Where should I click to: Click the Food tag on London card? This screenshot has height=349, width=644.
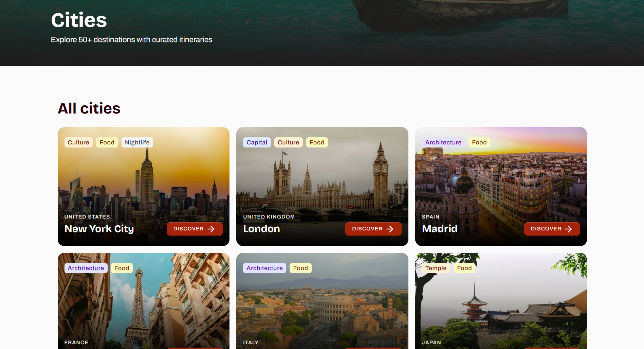pos(317,142)
